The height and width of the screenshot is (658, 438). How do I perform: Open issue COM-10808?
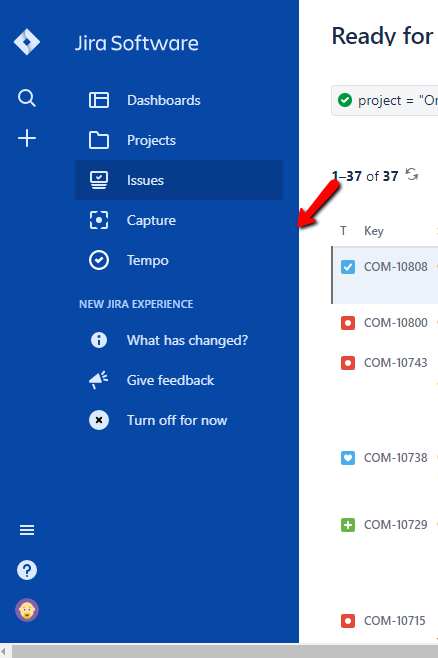[x=396, y=267]
